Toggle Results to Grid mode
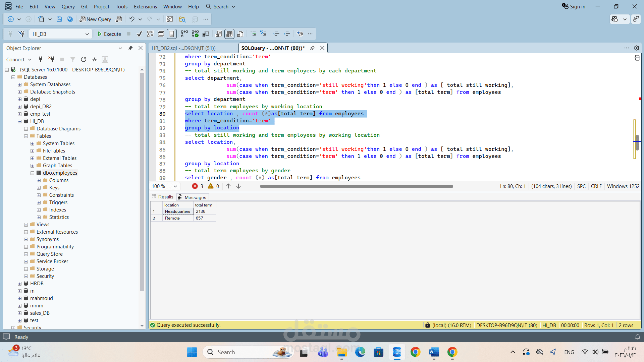Image resolution: width=644 pixels, height=362 pixels. [x=229, y=34]
